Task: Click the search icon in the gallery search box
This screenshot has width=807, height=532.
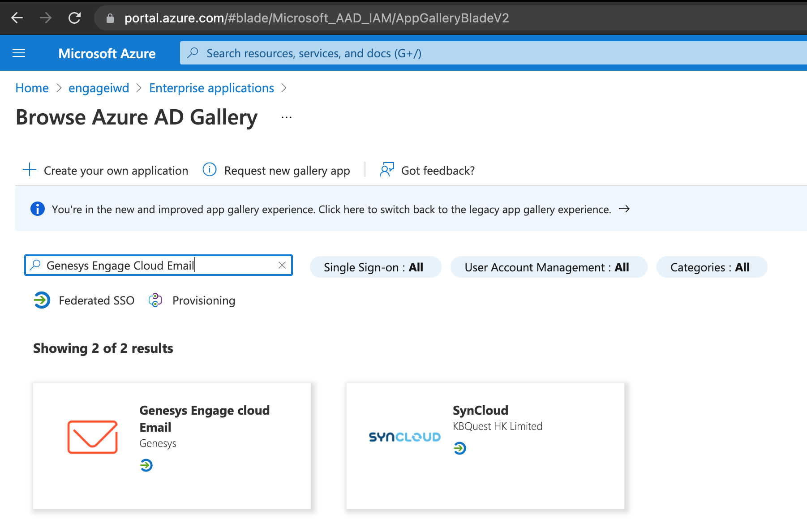Action: (35, 265)
